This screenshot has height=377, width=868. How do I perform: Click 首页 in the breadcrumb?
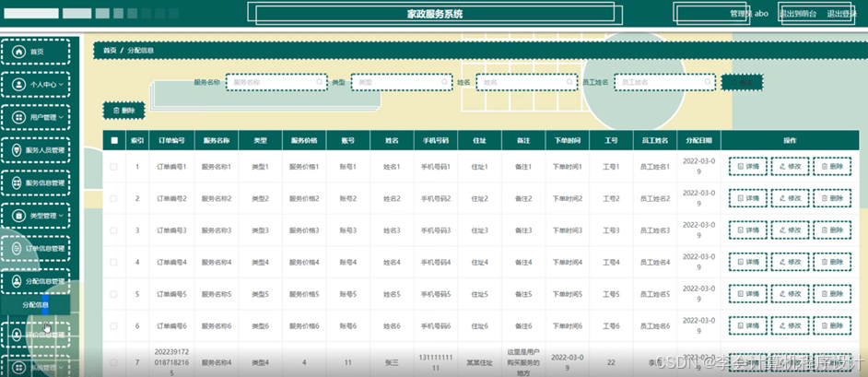click(x=110, y=51)
